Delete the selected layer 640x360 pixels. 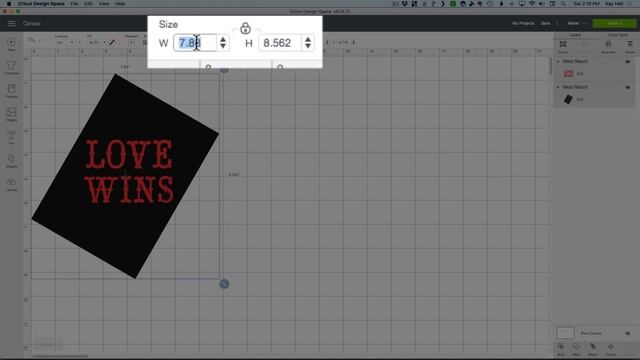point(630,46)
